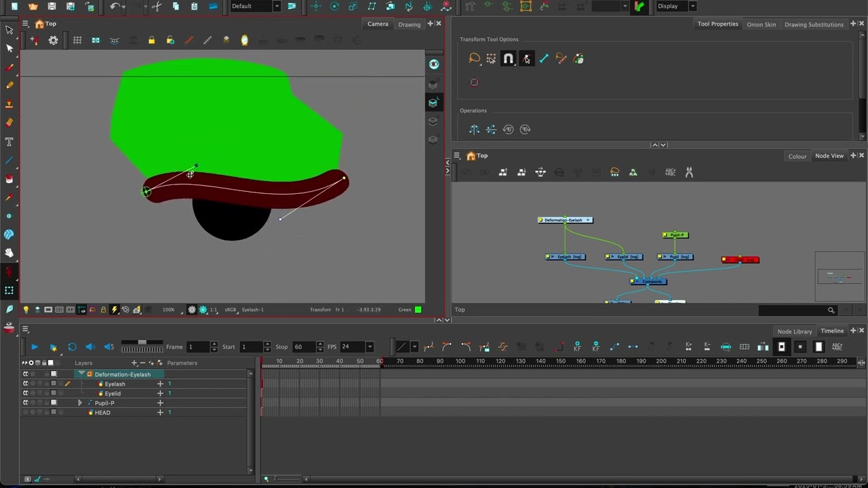The width and height of the screenshot is (868, 488).
Task: Open the Node View hamburger menu
Action: [x=456, y=155]
